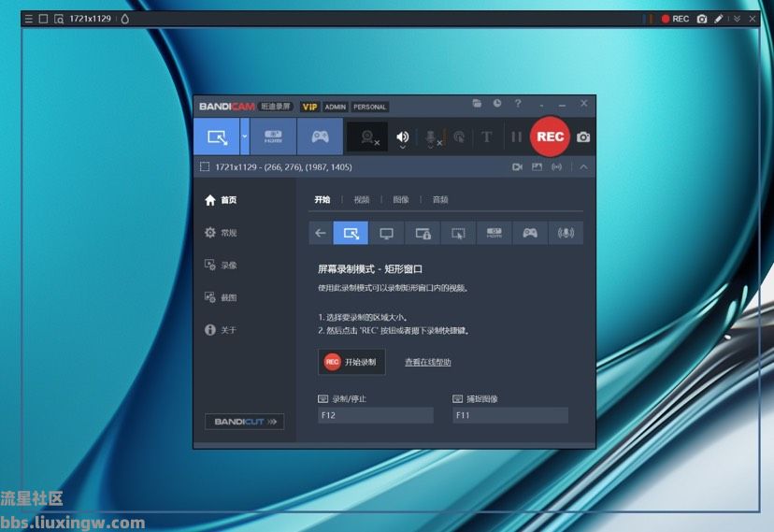
Task: Launch BANDICUT button
Action: coord(244,422)
